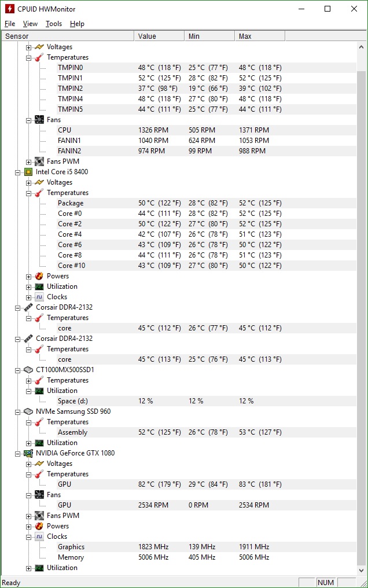Expand the Fans PWM node under GPU
The height and width of the screenshot is (588, 368).
point(29,516)
